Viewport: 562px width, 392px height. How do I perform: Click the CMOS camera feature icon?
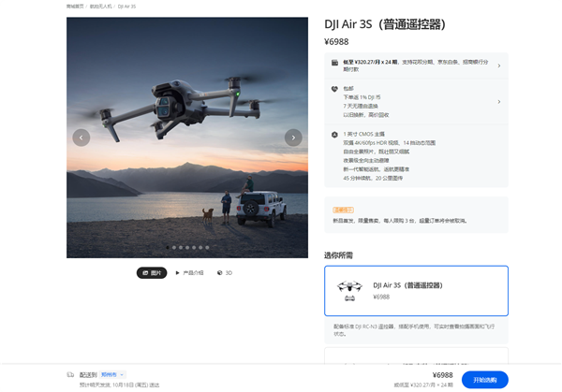(334, 135)
